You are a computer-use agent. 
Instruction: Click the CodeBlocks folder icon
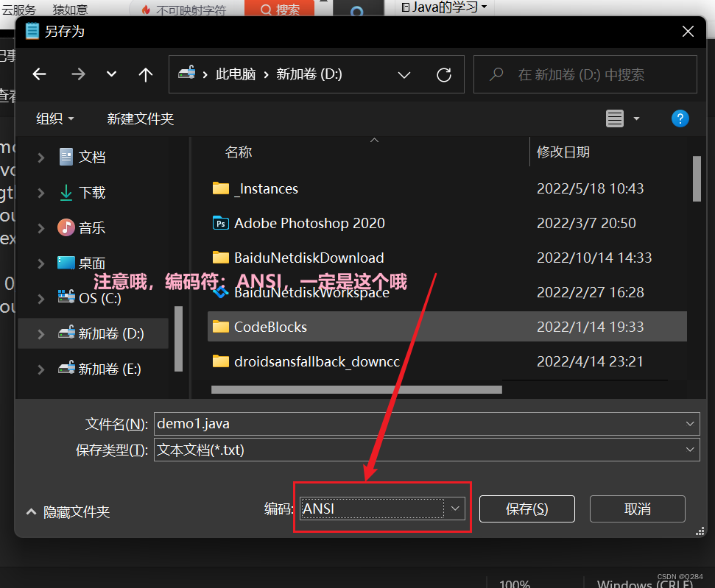pyautogui.click(x=221, y=327)
